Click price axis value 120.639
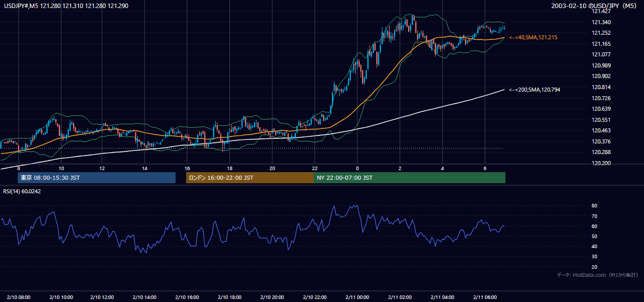 click(601, 109)
